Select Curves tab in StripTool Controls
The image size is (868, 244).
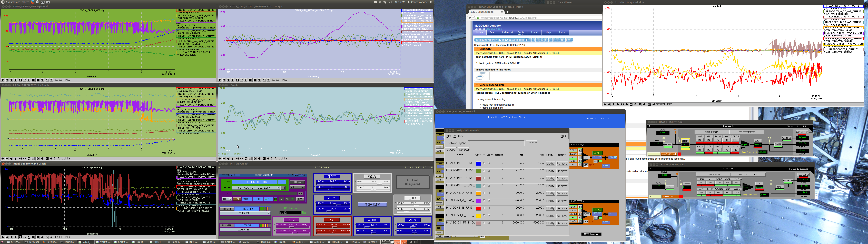(x=451, y=150)
